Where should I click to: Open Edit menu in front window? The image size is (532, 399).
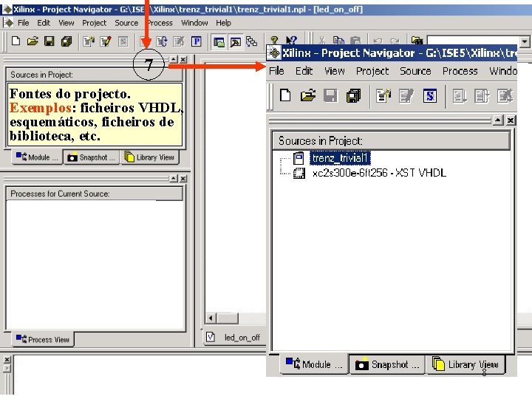click(x=304, y=71)
